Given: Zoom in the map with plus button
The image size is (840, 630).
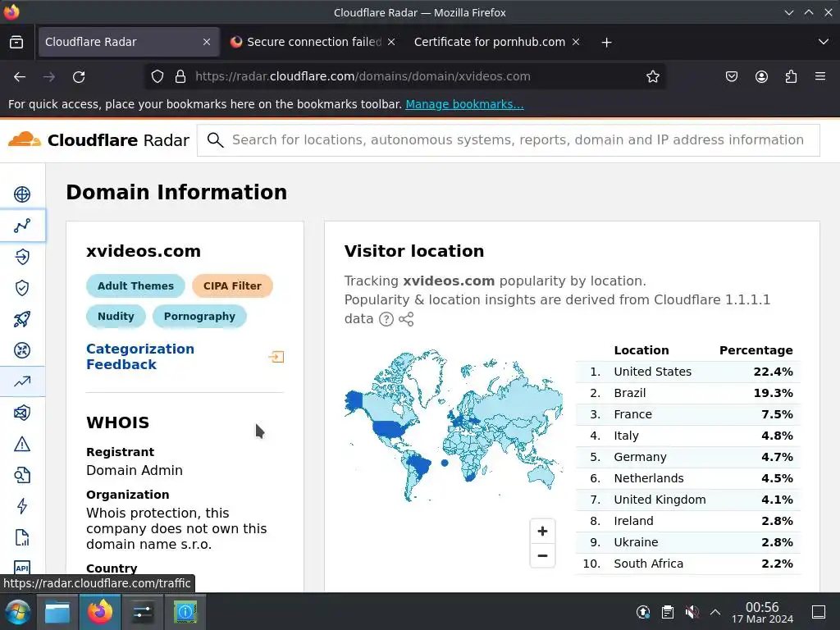Looking at the screenshot, I should click(x=542, y=531).
